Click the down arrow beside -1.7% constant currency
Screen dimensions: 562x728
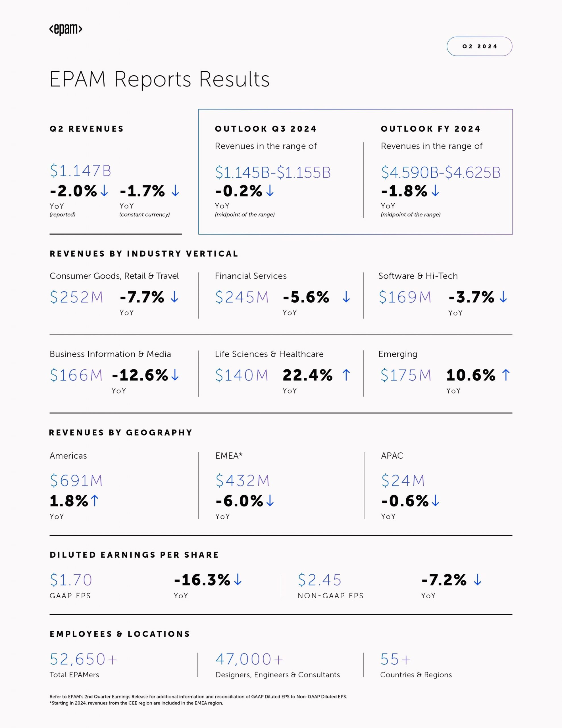175,191
